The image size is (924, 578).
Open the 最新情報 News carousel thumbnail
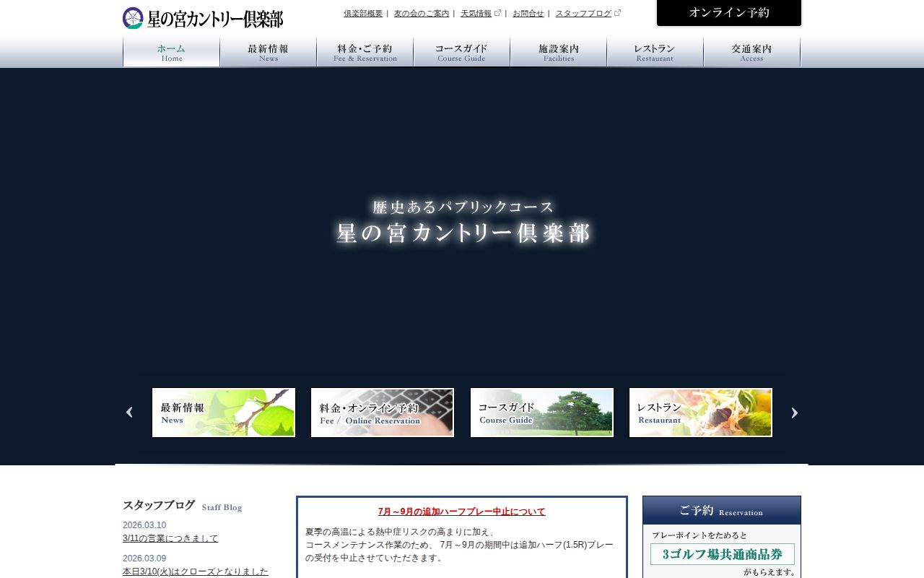(224, 413)
